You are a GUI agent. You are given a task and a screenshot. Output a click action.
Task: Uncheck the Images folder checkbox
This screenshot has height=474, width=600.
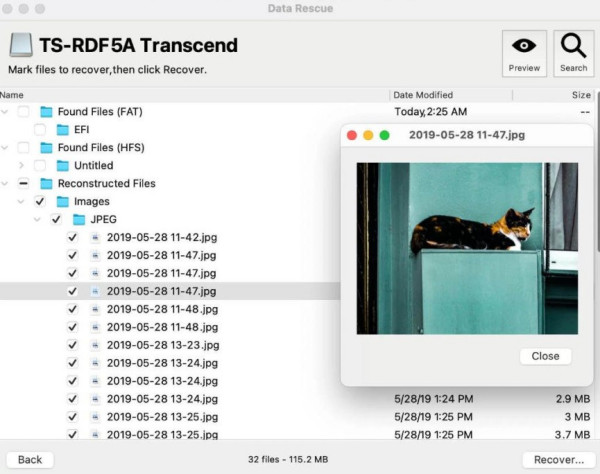(39, 202)
